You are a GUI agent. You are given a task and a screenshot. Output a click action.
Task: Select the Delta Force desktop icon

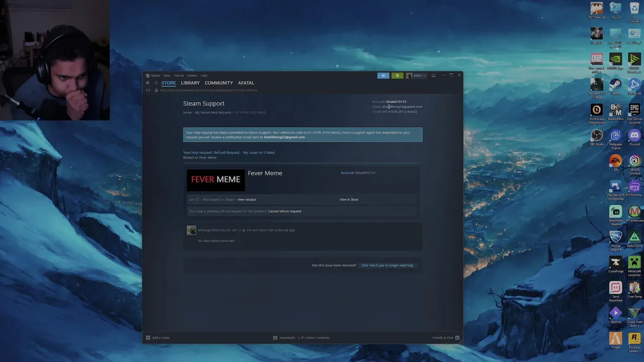(634, 239)
